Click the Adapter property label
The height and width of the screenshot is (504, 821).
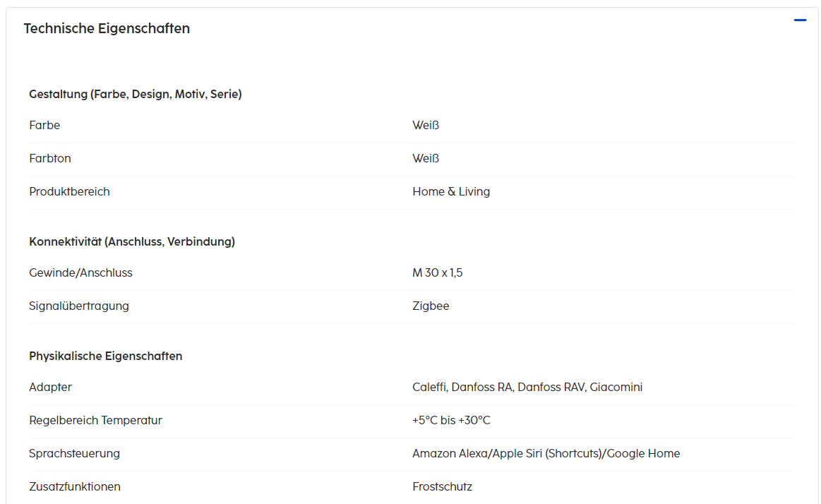pos(50,387)
